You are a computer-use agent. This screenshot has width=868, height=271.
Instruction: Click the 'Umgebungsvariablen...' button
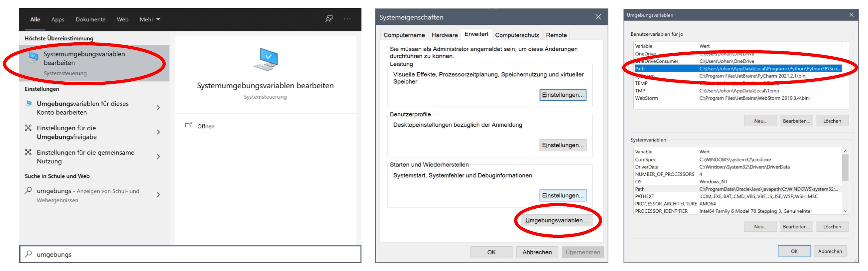(556, 220)
